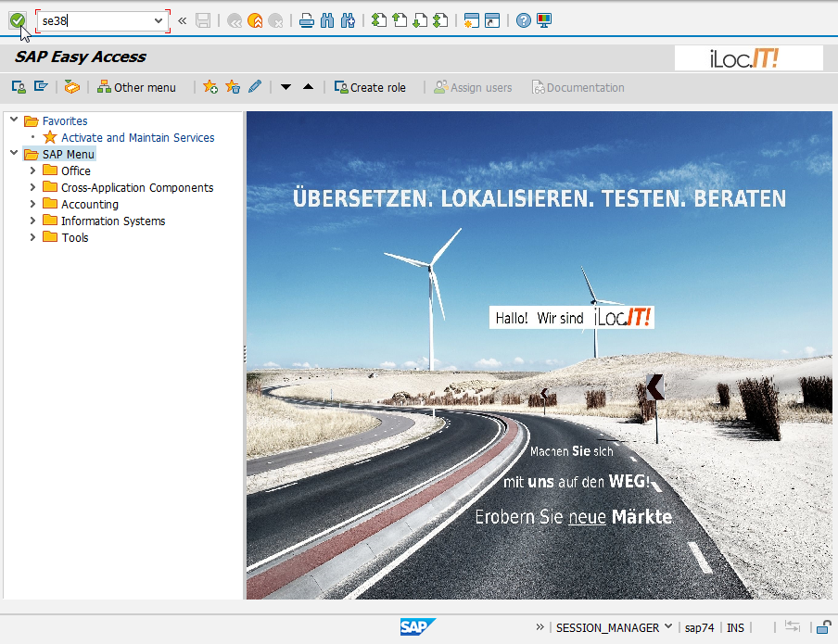Click the Create New Session icon
This screenshot has height=644, width=838.
pos(472,20)
